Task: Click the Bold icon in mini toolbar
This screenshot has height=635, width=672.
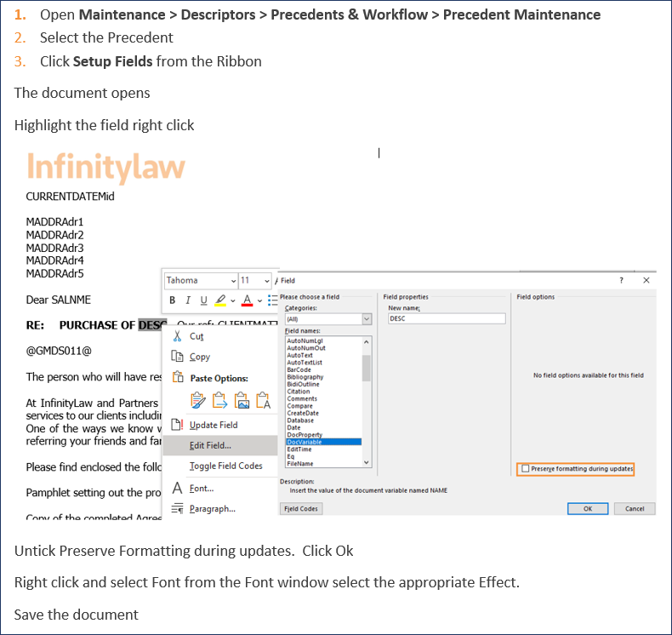Action: (173, 300)
